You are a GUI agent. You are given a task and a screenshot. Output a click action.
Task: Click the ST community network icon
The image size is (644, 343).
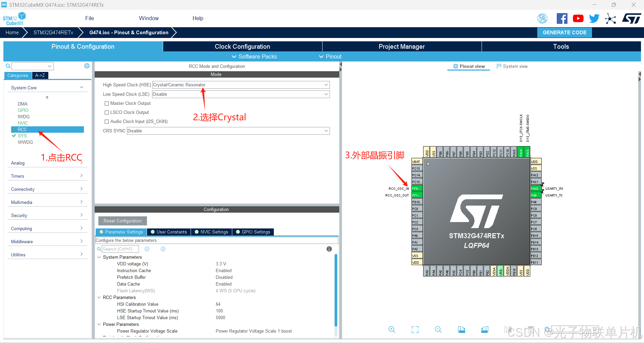[x=610, y=18]
